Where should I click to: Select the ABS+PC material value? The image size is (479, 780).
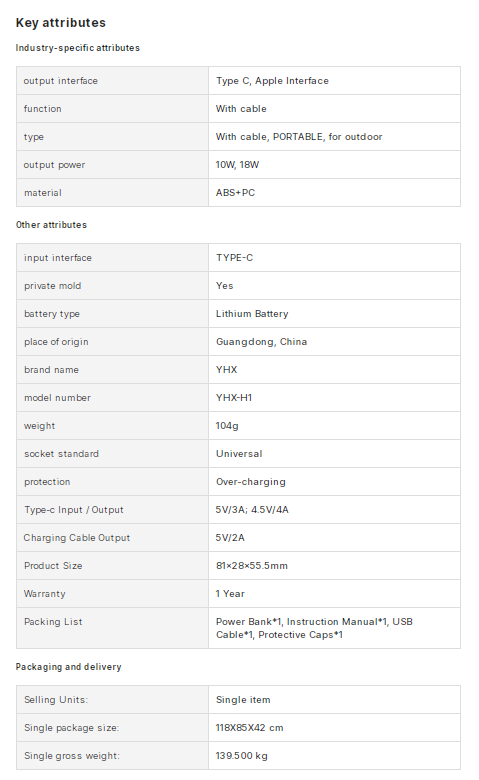click(235, 193)
